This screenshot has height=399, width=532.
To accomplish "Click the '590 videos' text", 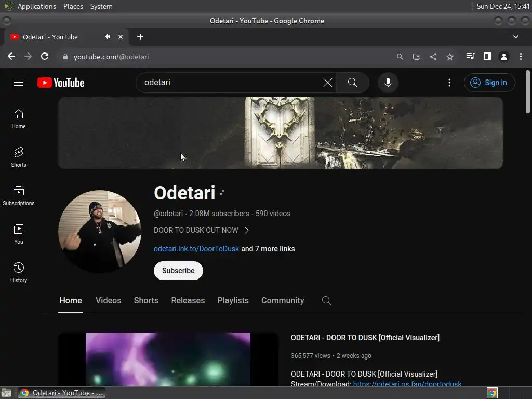I will point(273,214).
